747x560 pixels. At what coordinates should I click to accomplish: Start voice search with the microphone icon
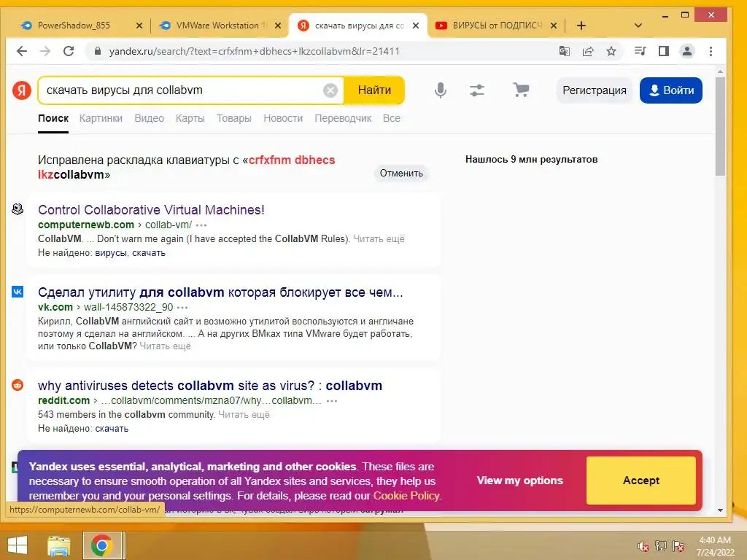tap(441, 90)
